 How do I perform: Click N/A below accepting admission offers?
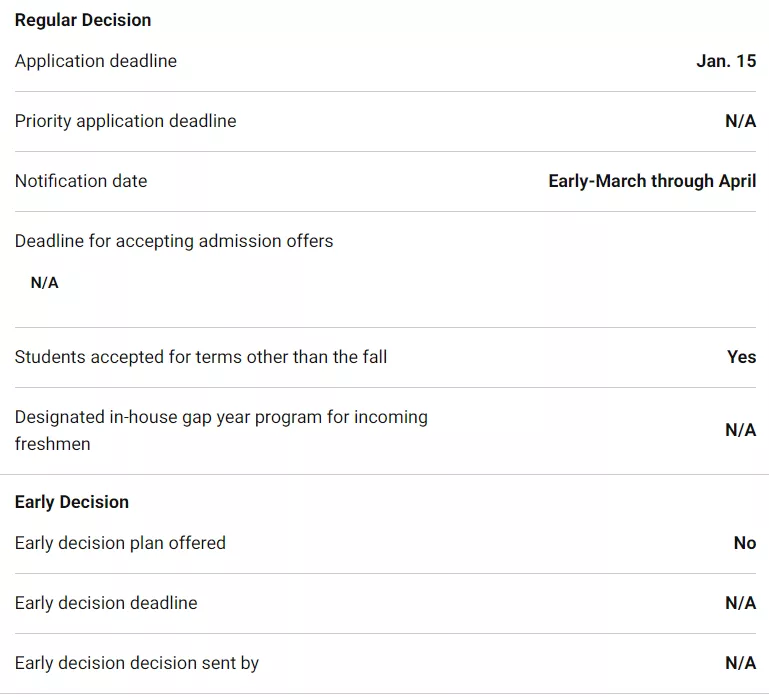pos(45,283)
